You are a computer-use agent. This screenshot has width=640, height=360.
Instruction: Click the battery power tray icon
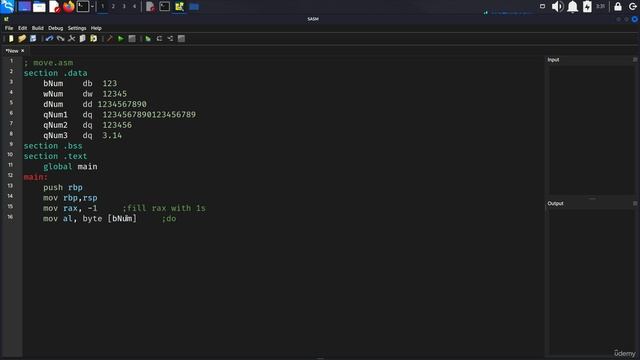tap(587, 7)
